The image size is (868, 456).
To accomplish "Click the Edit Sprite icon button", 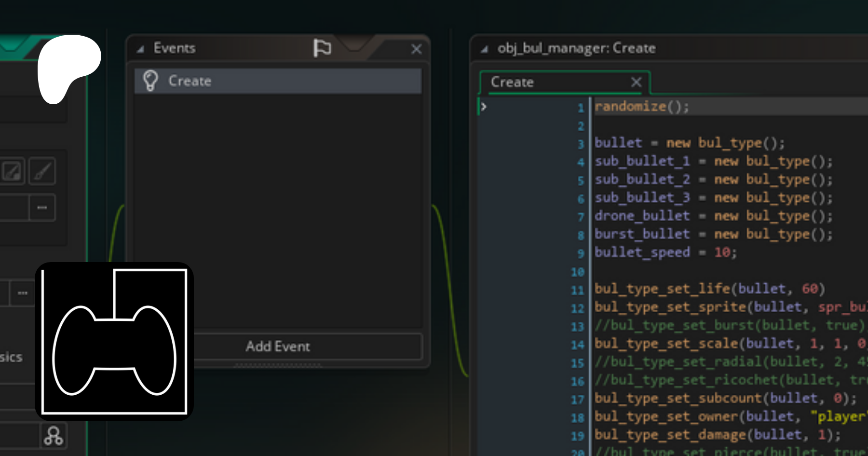I will [12, 171].
